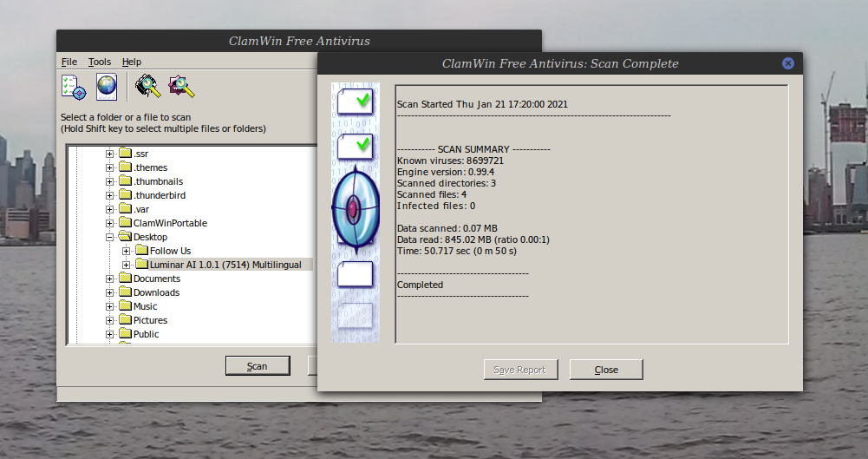Screen dimensions: 868x459
Task: Click the ClamWin target logo in scan dialog
Action: coord(356,209)
